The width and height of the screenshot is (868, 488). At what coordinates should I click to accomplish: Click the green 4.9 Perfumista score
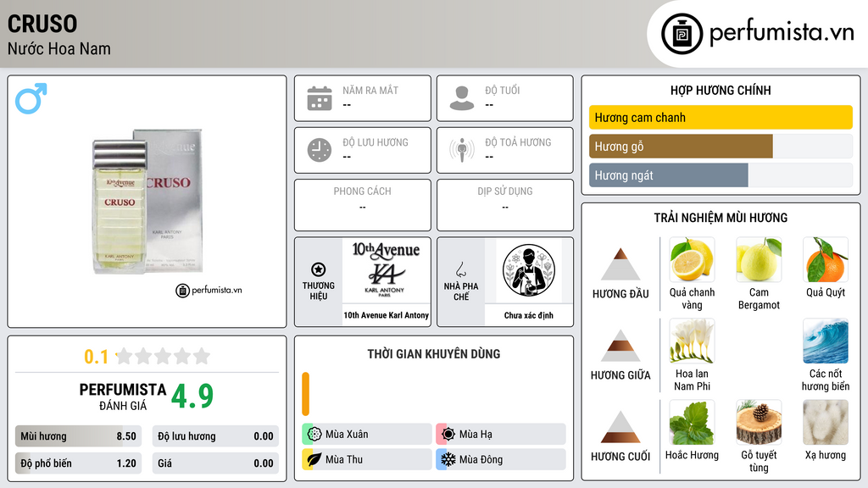[x=192, y=396]
